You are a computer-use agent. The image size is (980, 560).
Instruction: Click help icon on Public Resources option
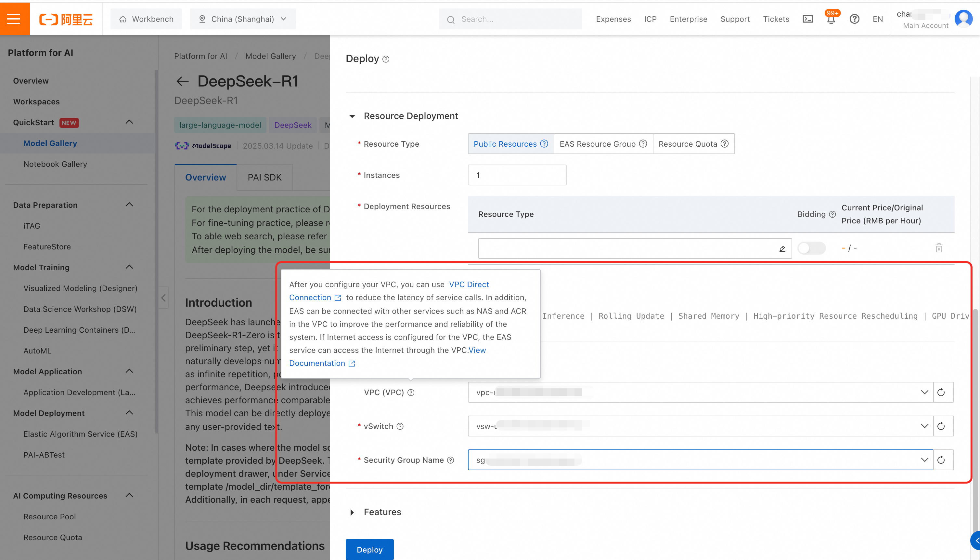(544, 144)
